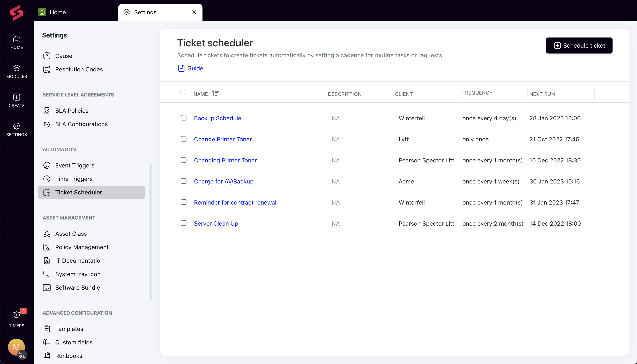Open Asset Class settings section
Image resolution: width=637 pixels, height=364 pixels.
tap(71, 233)
